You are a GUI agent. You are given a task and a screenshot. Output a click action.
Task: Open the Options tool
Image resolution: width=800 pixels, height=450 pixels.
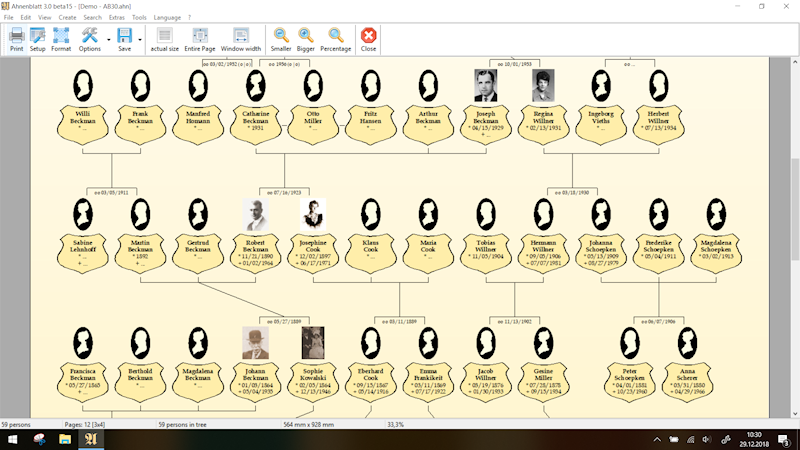pos(89,39)
